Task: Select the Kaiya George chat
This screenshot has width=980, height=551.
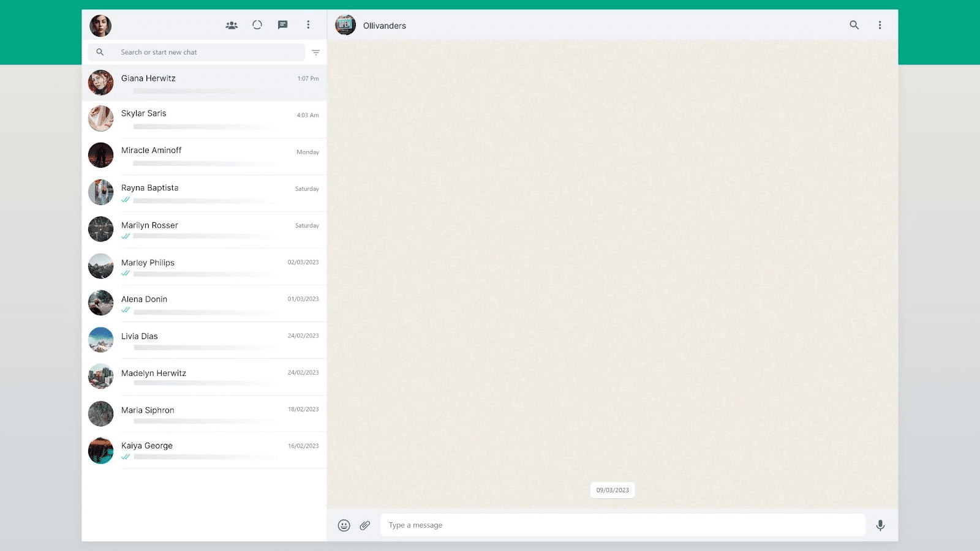Action: [202, 450]
